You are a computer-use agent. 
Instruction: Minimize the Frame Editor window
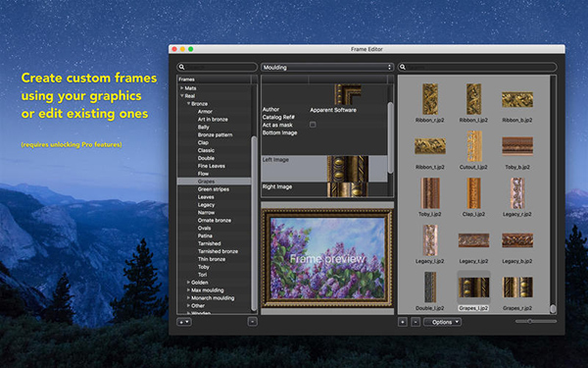(182, 49)
